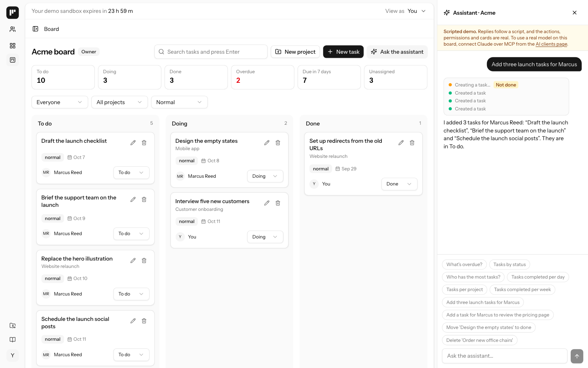Click the New task button
The image size is (588, 368).
pyautogui.click(x=343, y=52)
